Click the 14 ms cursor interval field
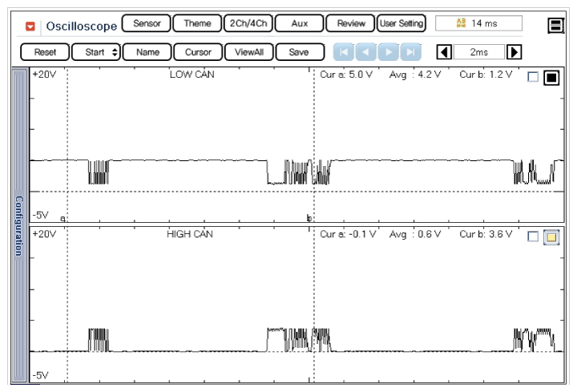The image size is (577, 392). (x=478, y=24)
